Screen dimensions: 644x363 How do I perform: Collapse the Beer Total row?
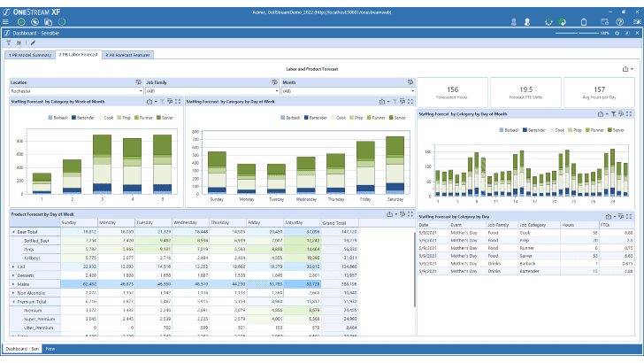(x=13, y=231)
